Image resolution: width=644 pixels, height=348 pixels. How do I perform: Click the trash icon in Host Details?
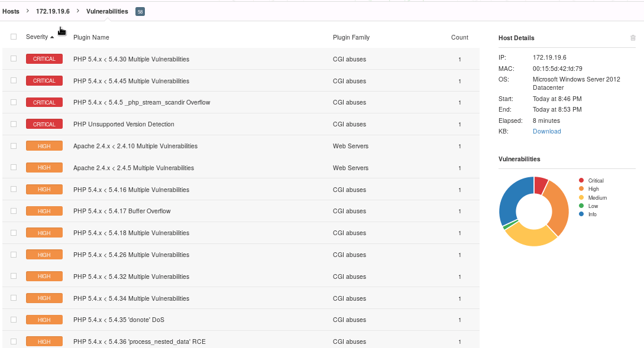[x=633, y=38]
